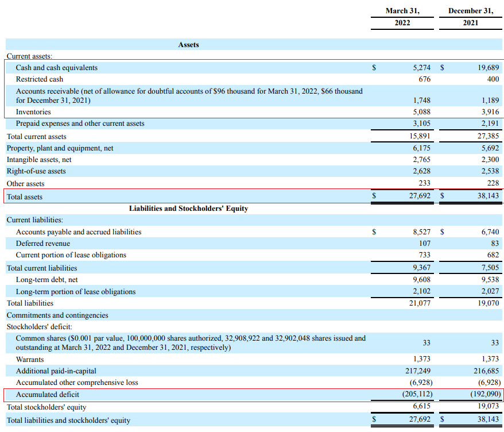Select the 5,274 cash value for March 2022
504x432 pixels.
click(421, 68)
